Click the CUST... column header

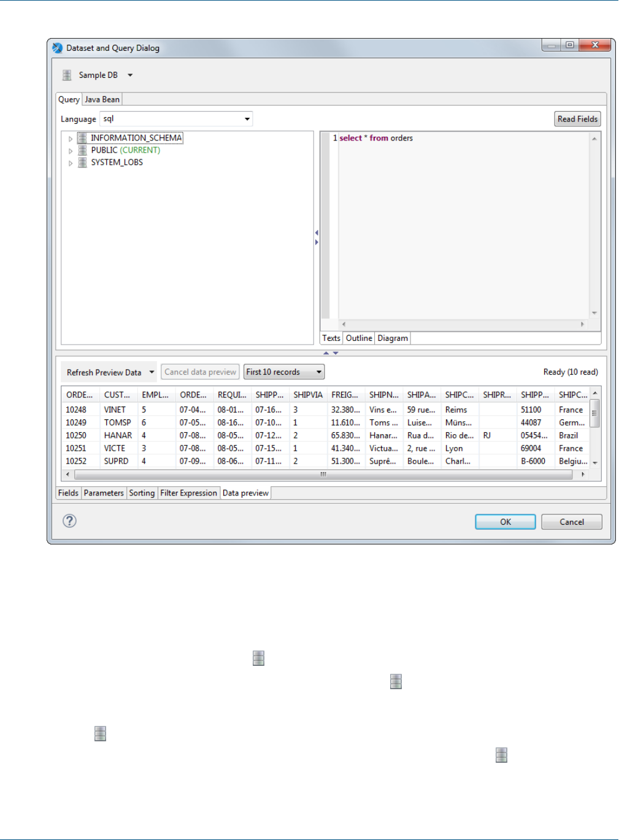pyautogui.click(x=117, y=395)
